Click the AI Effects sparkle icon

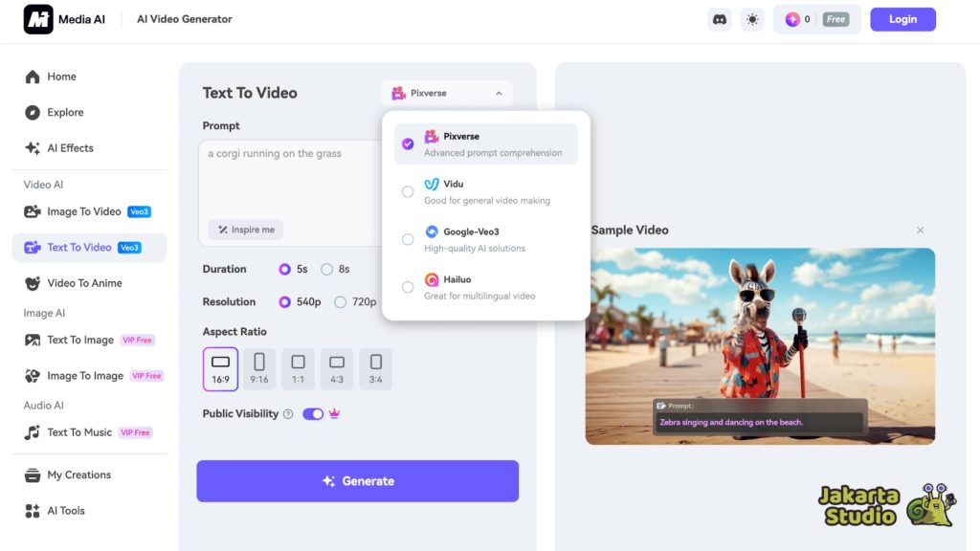pos(33,148)
